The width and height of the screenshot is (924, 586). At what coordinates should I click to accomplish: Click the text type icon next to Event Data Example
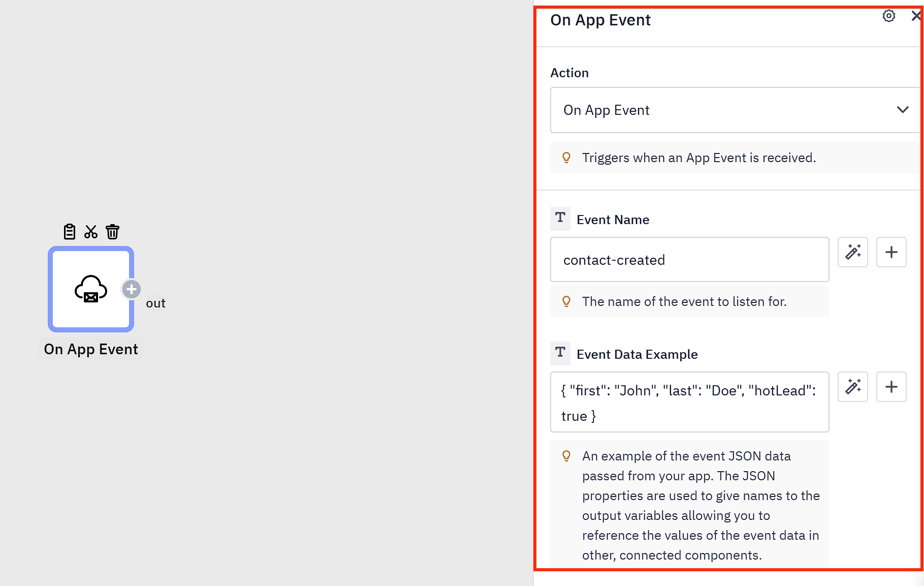(560, 353)
